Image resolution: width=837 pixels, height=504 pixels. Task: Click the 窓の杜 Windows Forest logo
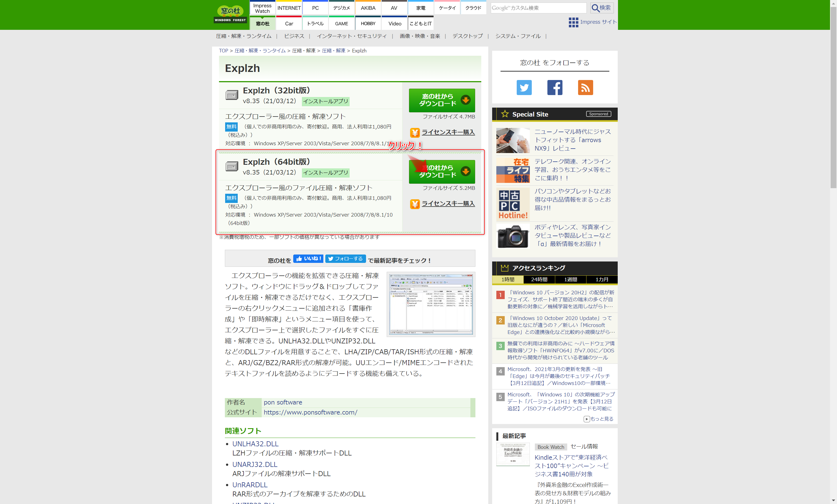[x=230, y=14]
